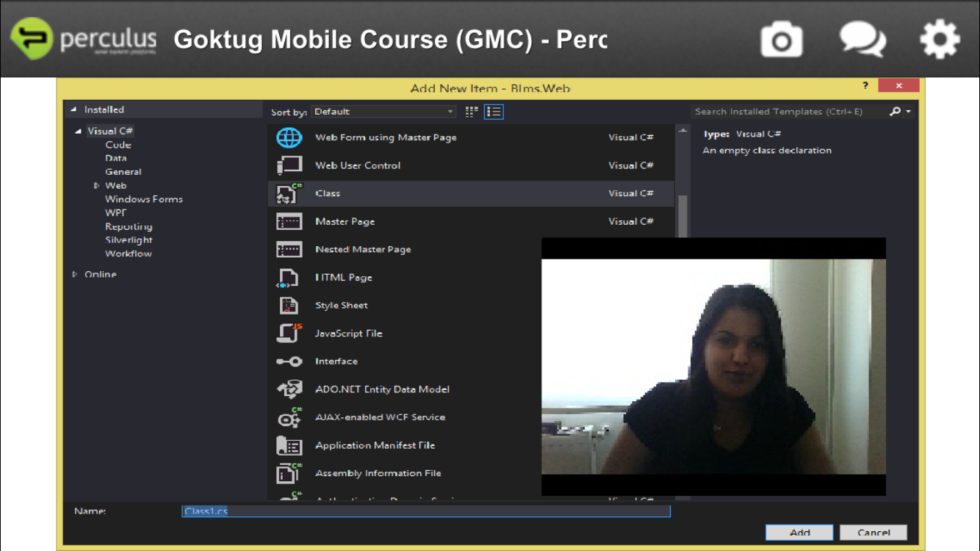Select the "ADO.NET Entity Data Model" template name
980x551 pixels.
click(382, 389)
